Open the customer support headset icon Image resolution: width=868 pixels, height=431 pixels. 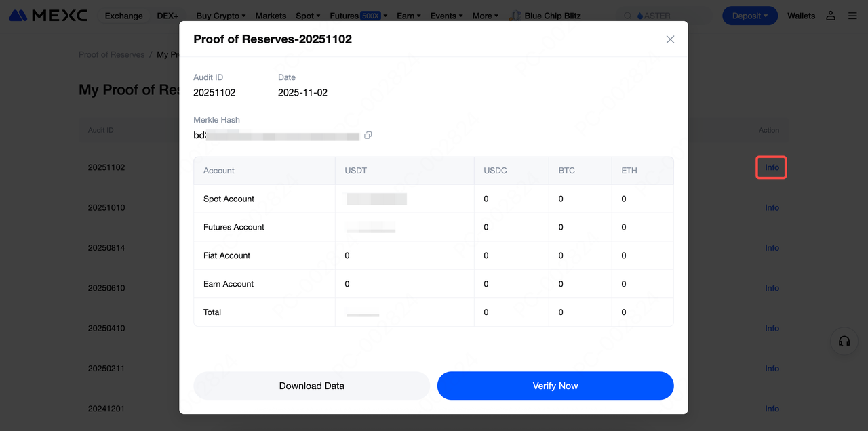click(844, 342)
